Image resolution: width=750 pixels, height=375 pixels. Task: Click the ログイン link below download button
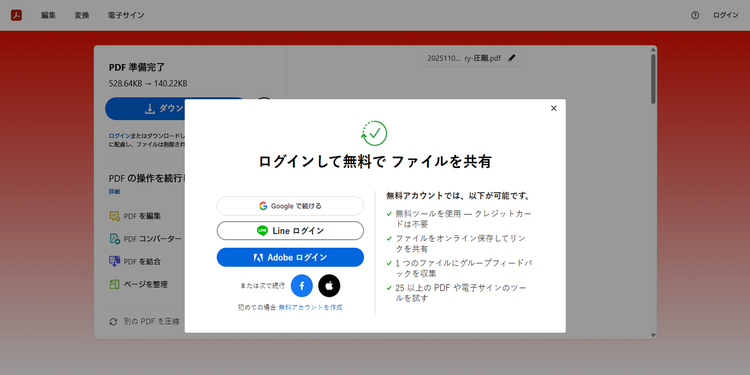[x=119, y=136]
